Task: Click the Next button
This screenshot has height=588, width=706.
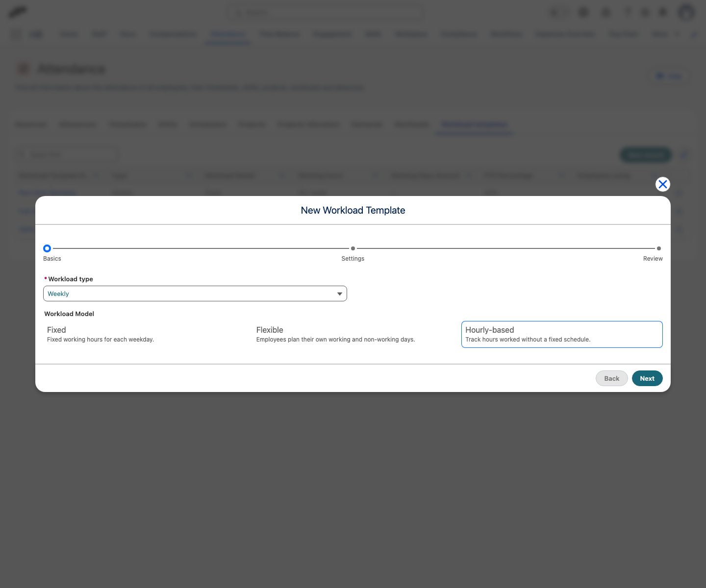Action: click(x=647, y=378)
